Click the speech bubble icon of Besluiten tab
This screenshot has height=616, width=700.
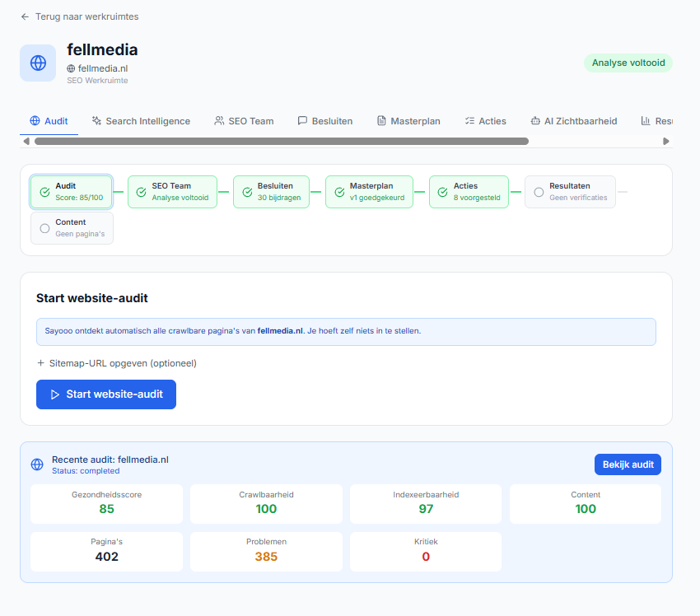(303, 120)
